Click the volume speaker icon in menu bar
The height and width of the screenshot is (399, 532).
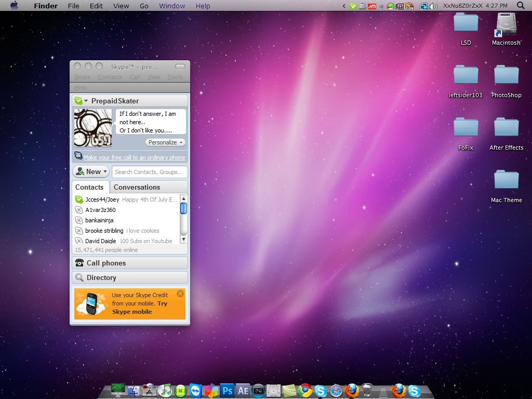pos(433,6)
